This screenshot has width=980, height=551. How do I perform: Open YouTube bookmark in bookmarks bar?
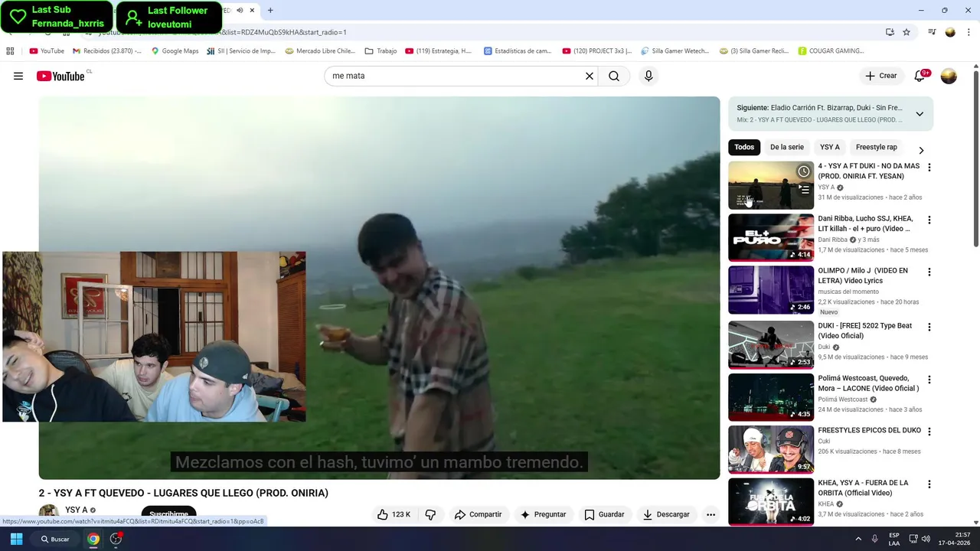point(47,51)
